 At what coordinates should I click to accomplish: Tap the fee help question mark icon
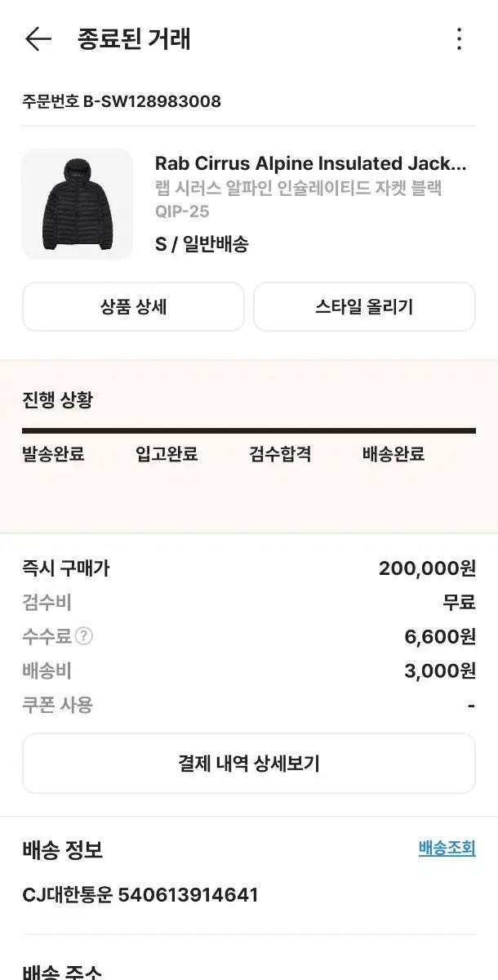tap(83, 636)
